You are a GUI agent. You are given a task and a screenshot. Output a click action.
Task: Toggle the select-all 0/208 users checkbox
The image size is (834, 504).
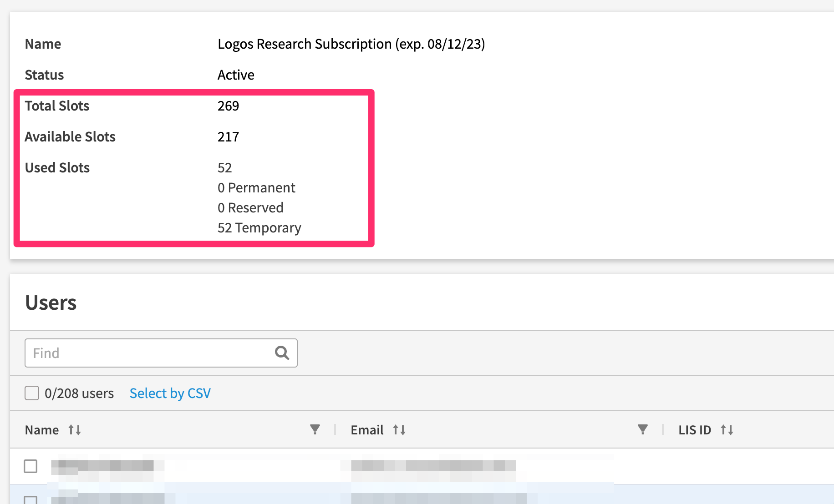32,393
